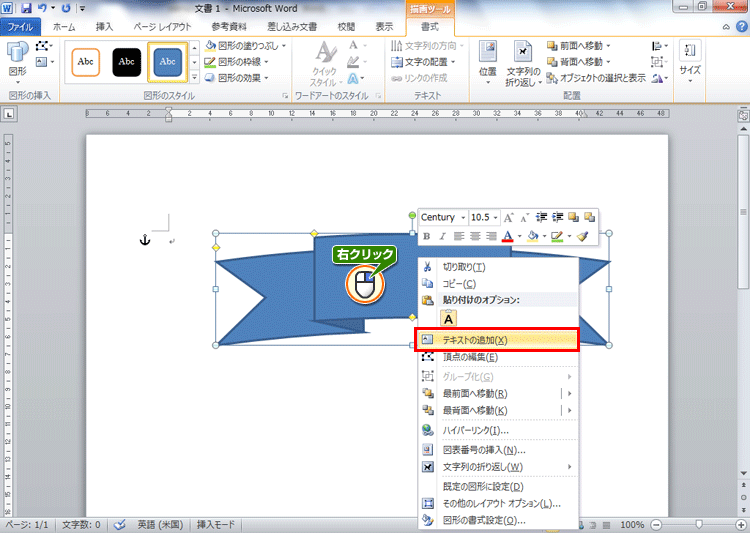Choose ハイパーリンク(I)... from context menu
Screen dimensions: 750x533
click(497, 430)
